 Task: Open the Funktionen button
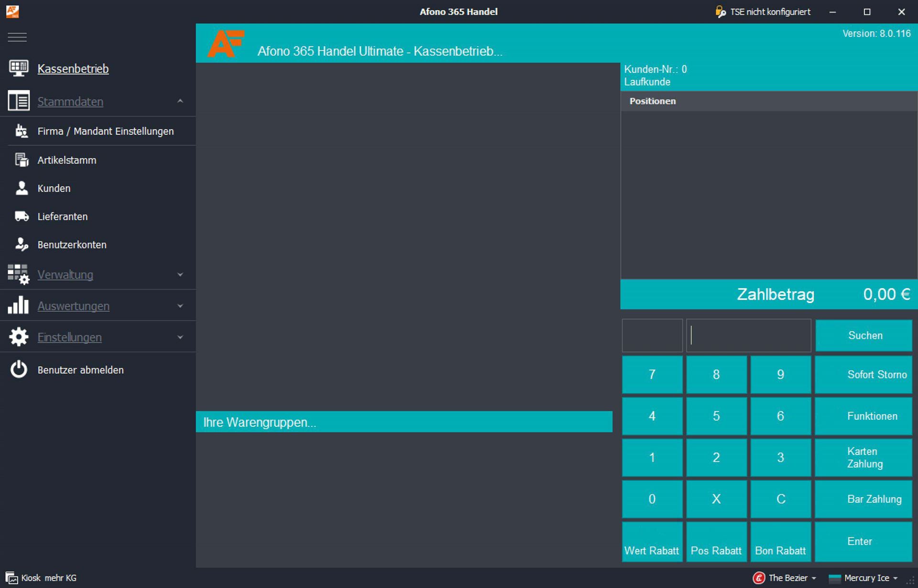point(864,416)
